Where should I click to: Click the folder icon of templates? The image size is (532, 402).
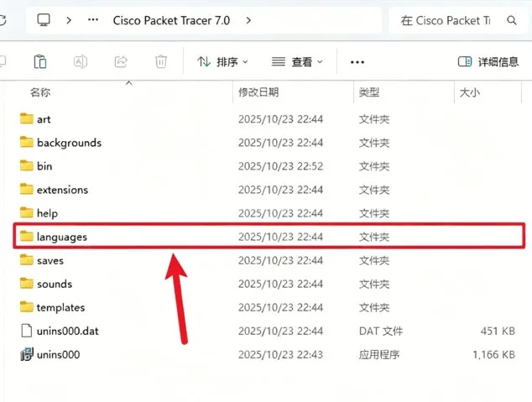click(x=27, y=306)
